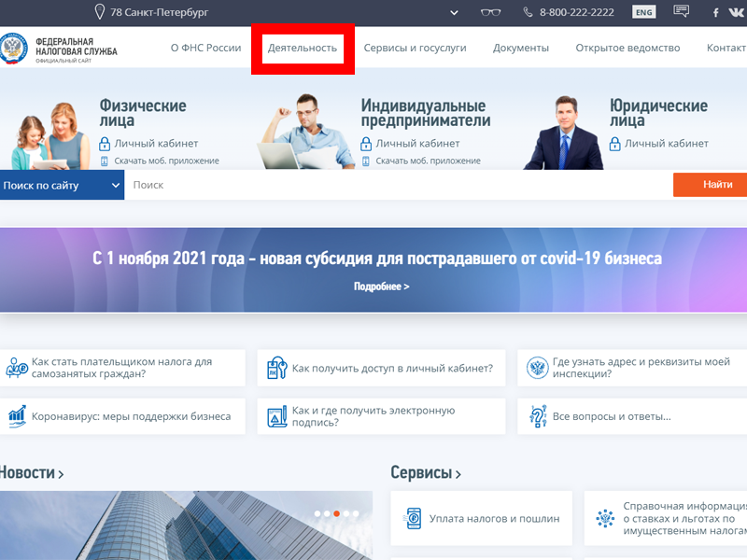Open the 'Новости' section heading
Image resolution: width=747 pixels, height=560 pixels.
(32, 472)
